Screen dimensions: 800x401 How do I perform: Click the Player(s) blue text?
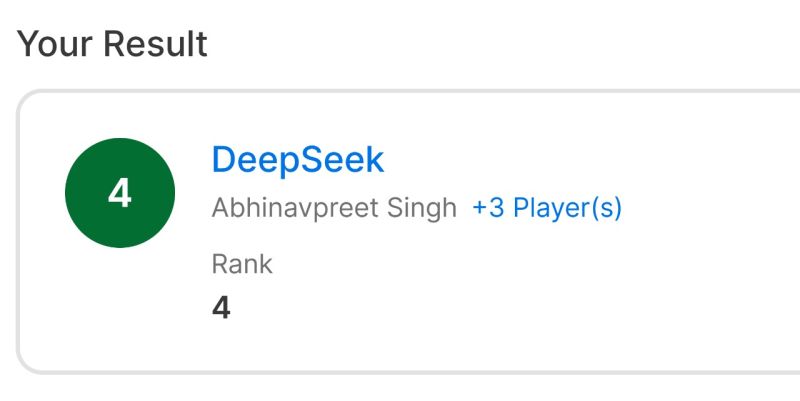[567, 208]
